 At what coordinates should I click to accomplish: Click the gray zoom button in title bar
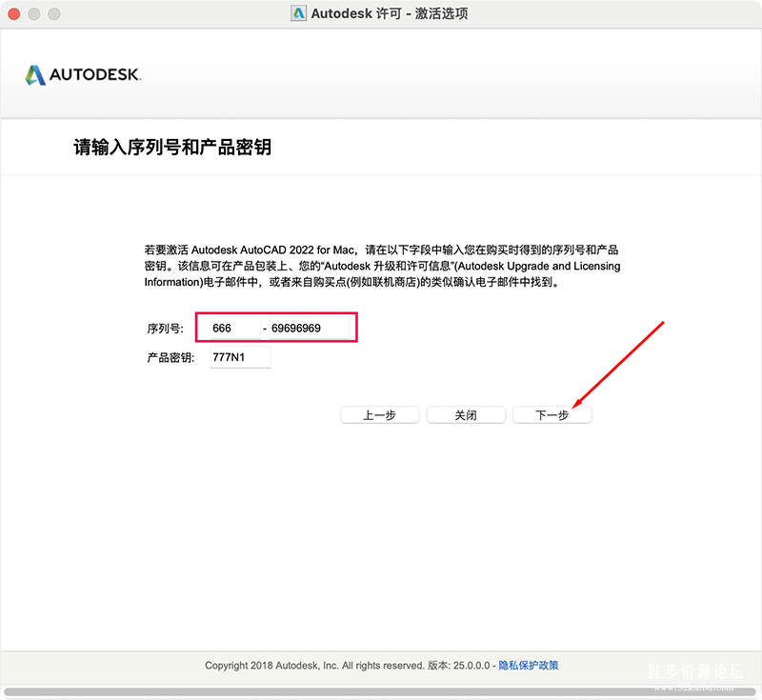(x=54, y=13)
